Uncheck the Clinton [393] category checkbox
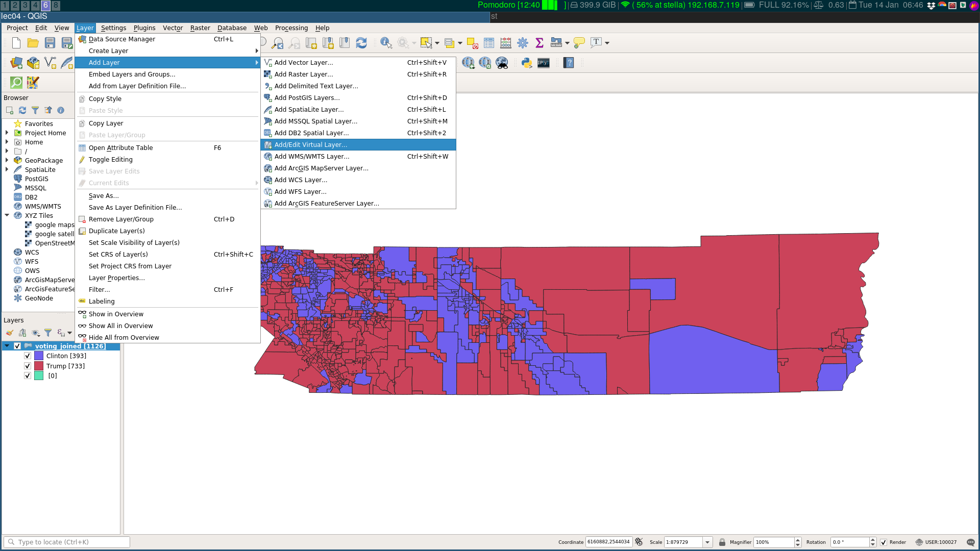The width and height of the screenshot is (980, 551). tap(28, 356)
